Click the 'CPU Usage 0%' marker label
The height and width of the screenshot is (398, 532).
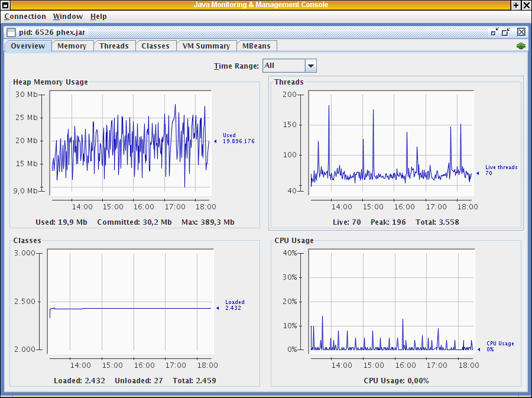500,346
